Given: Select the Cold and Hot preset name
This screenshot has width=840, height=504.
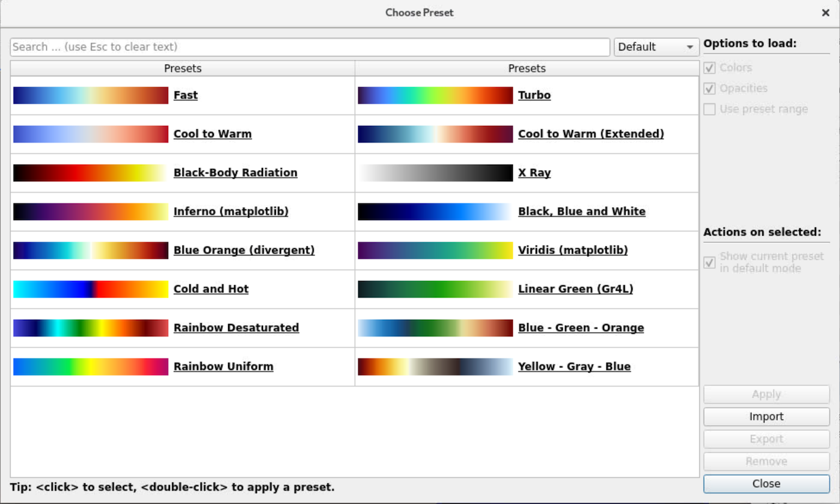Looking at the screenshot, I should 211,289.
